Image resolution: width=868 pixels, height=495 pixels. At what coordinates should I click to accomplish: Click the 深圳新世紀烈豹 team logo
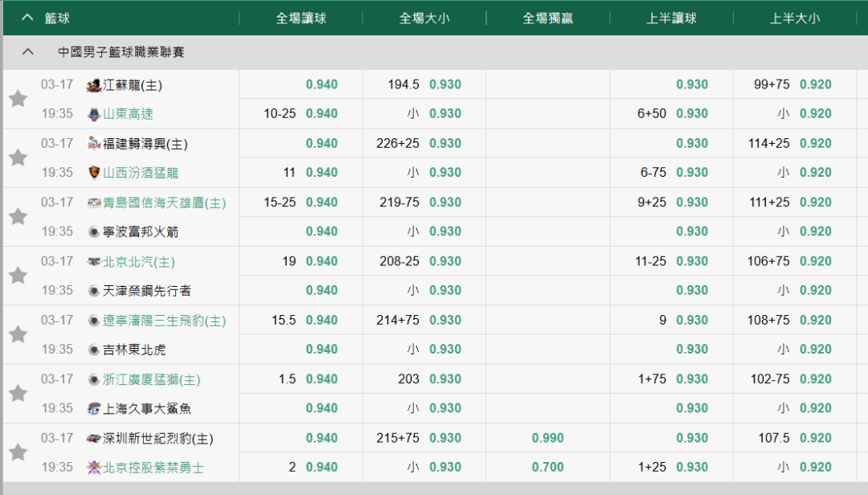point(94,439)
